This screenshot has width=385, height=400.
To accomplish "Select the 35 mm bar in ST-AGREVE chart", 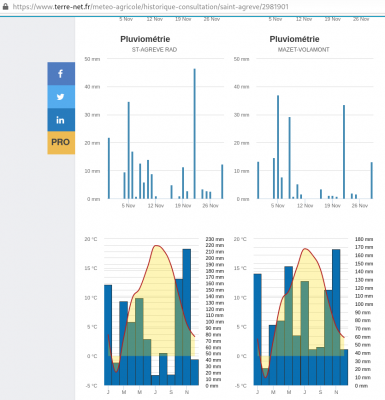I will pyautogui.click(x=129, y=150).
